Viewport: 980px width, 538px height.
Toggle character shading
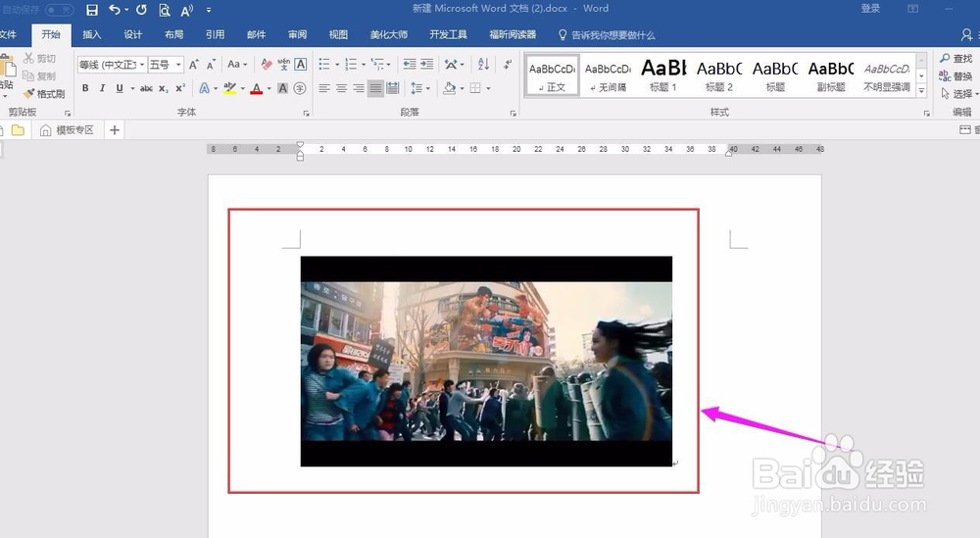click(283, 89)
